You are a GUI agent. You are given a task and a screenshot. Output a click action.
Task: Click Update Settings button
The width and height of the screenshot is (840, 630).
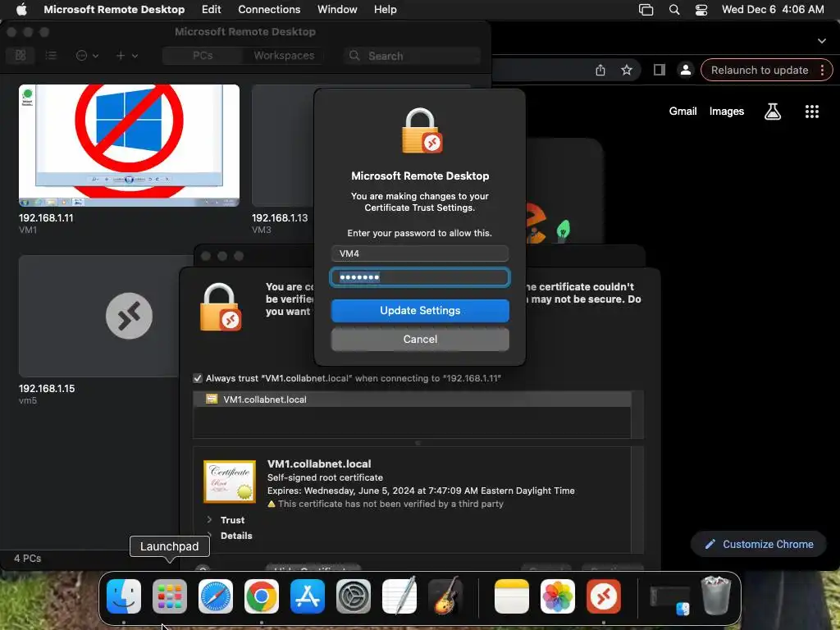[x=420, y=311]
